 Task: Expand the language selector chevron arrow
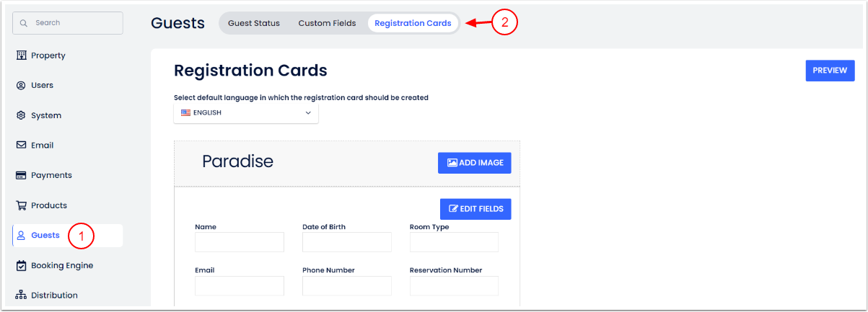click(x=308, y=112)
